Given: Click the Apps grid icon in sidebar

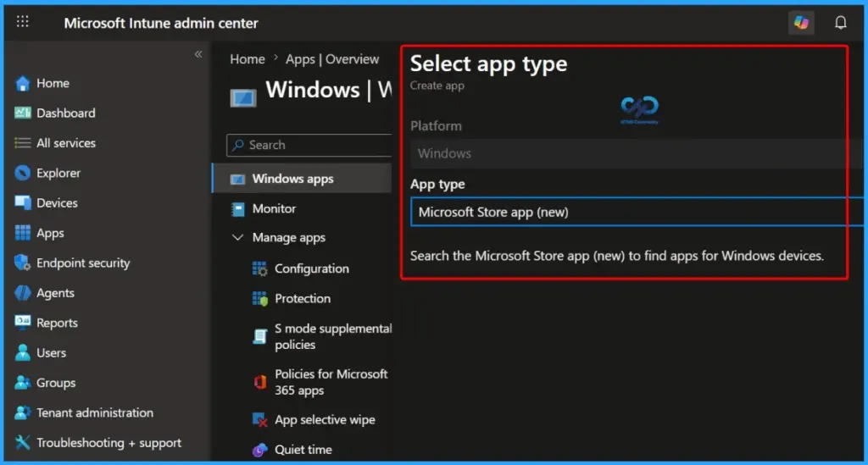Looking at the screenshot, I should [23, 233].
